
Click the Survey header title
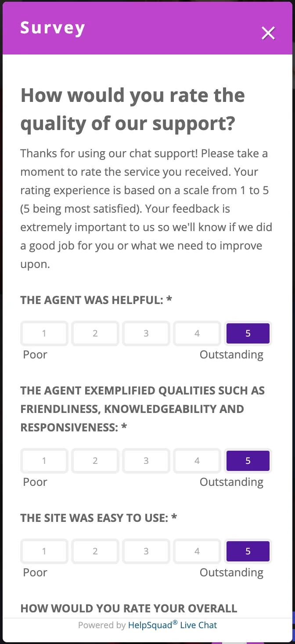click(x=53, y=28)
